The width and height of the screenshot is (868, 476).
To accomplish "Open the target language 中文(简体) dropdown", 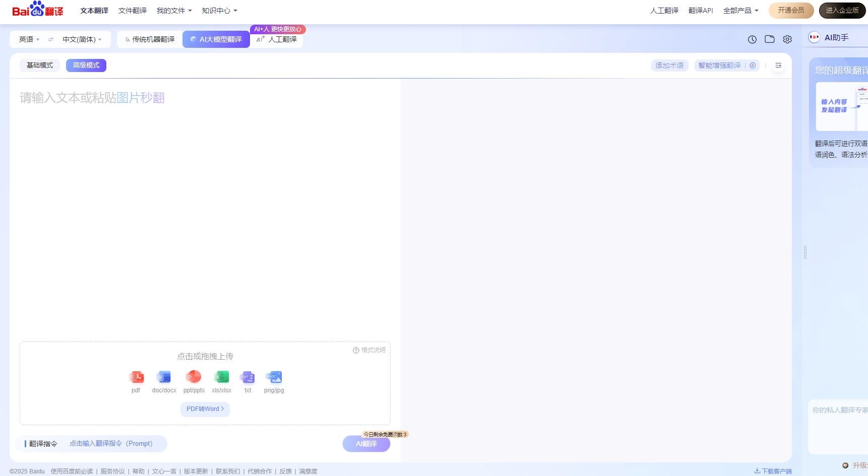I will pyautogui.click(x=82, y=39).
